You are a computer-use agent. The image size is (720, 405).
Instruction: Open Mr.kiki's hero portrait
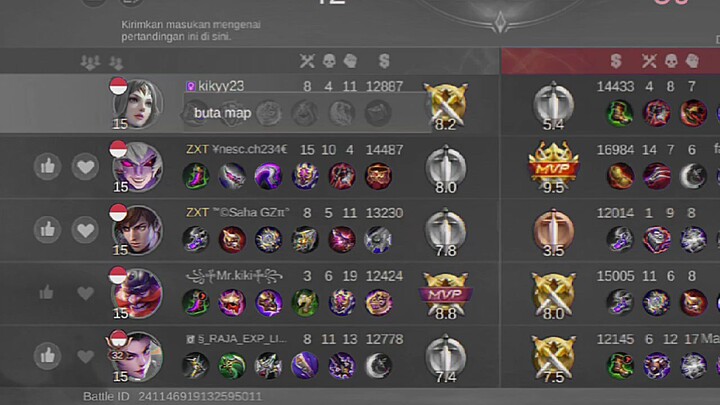point(138,294)
